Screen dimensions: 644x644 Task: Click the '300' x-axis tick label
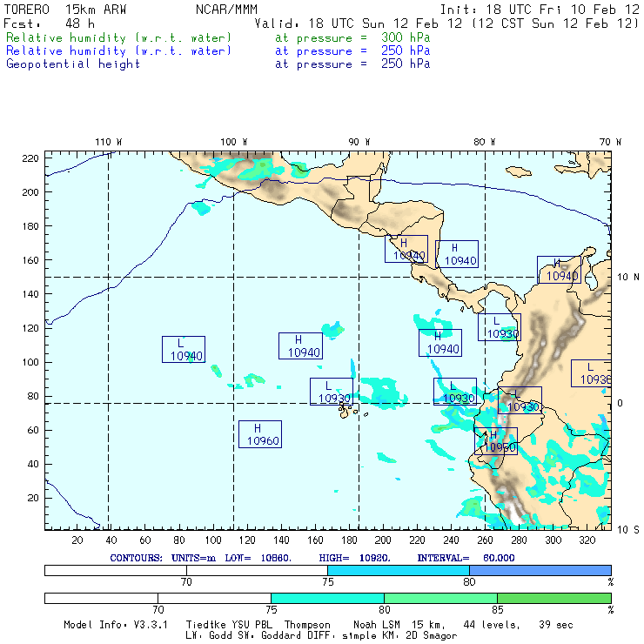tap(553, 540)
